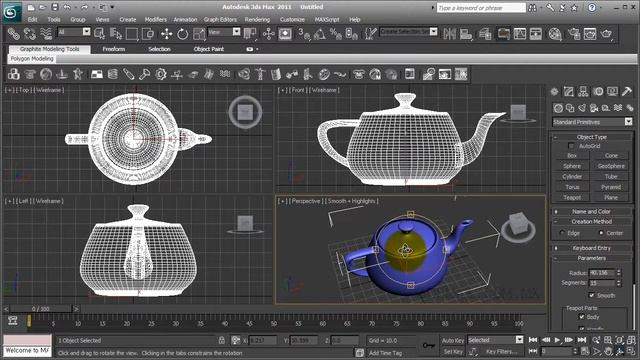Expand the Keyboard Entry rollout
The width and height of the screenshot is (640, 360).
tap(592, 248)
